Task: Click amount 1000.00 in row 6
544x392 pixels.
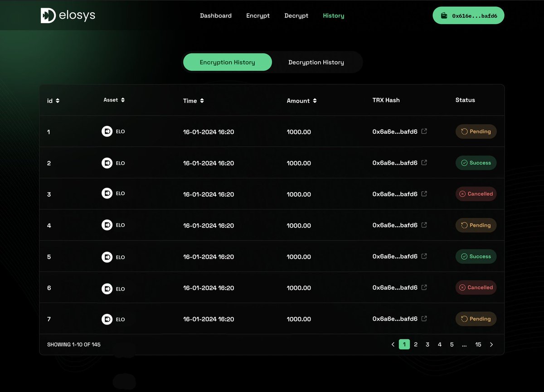Action: (x=299, y=288)
